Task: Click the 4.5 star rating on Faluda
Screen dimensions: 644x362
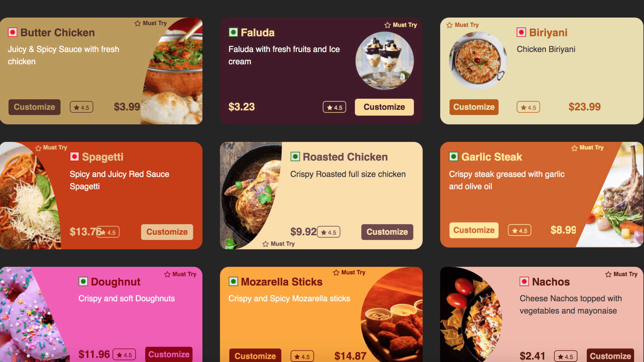Action: point(334,107)
